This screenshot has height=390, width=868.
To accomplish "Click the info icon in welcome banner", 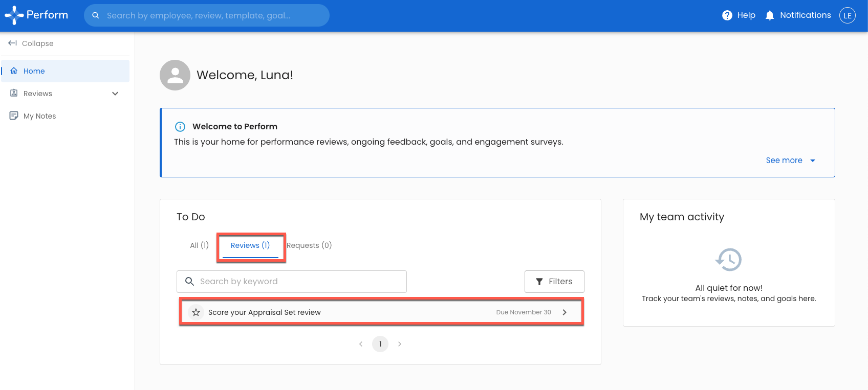I will click(x=180, y=127).
